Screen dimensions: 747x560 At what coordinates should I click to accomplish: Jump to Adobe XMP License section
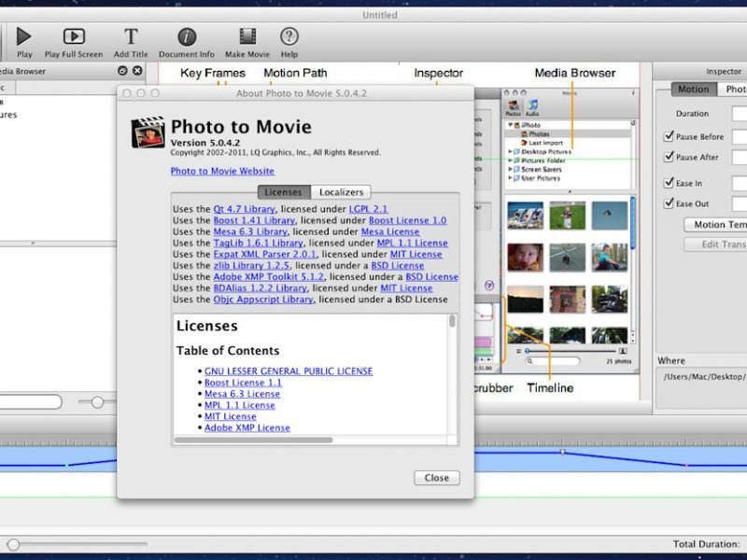(x=247, y=428)
